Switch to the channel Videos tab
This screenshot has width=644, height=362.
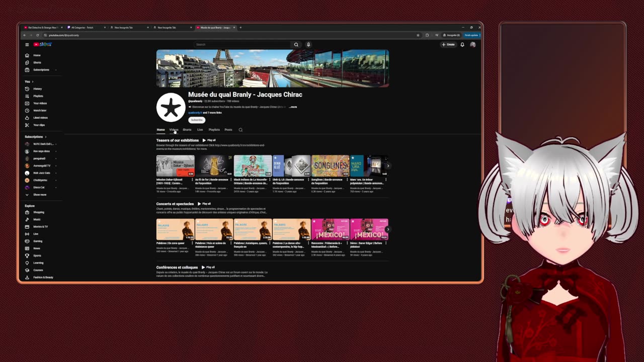click(174, 130)
